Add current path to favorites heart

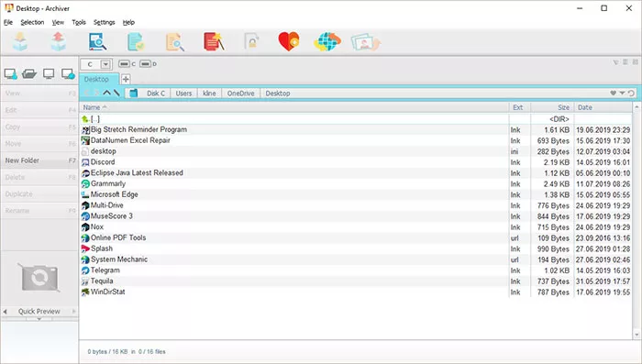point(613,93)
